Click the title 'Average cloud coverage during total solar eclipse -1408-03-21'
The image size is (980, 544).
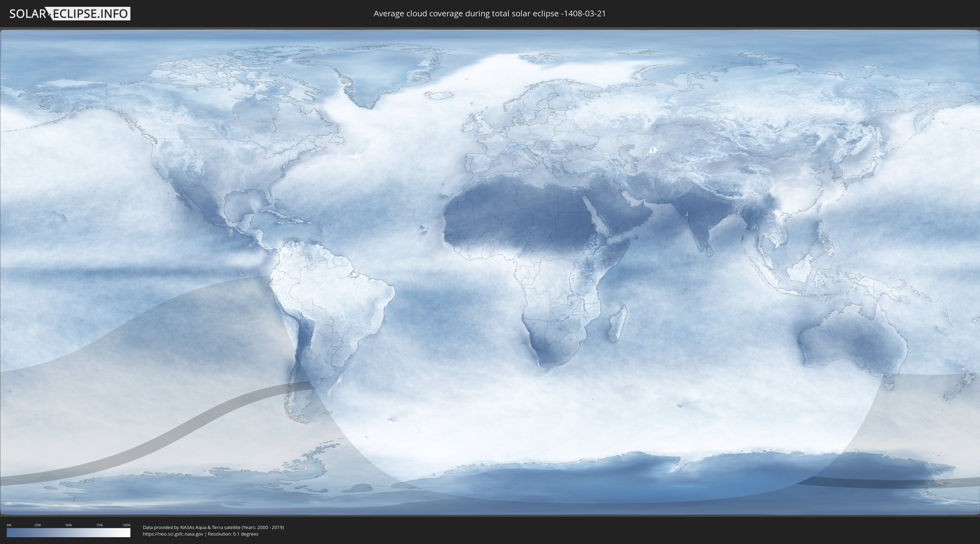(x=490, y=13)
